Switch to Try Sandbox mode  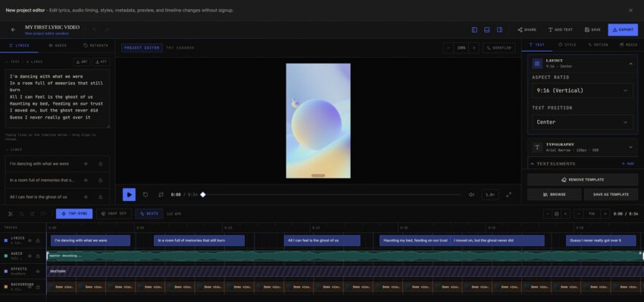coord(180,48)
